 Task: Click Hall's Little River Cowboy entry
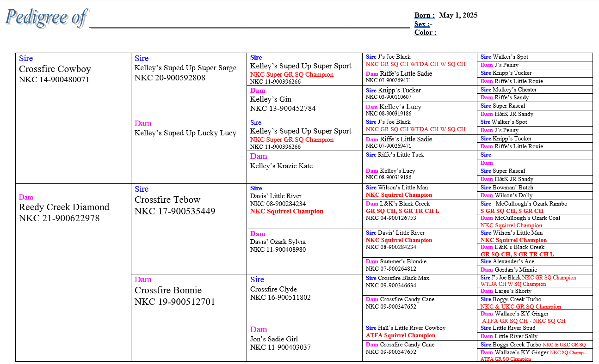(411, 328)
